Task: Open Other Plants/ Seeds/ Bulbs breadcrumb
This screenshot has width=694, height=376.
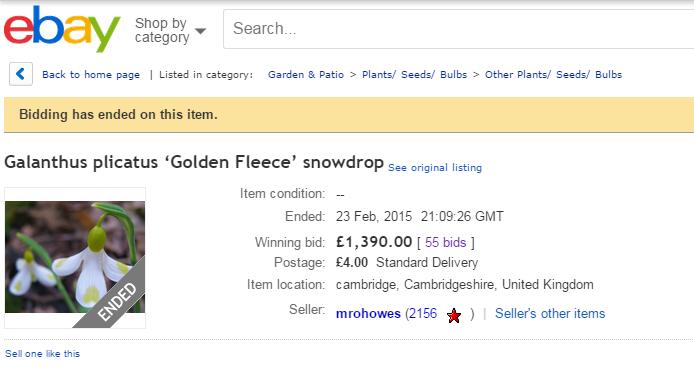Action: coord(554,74)
